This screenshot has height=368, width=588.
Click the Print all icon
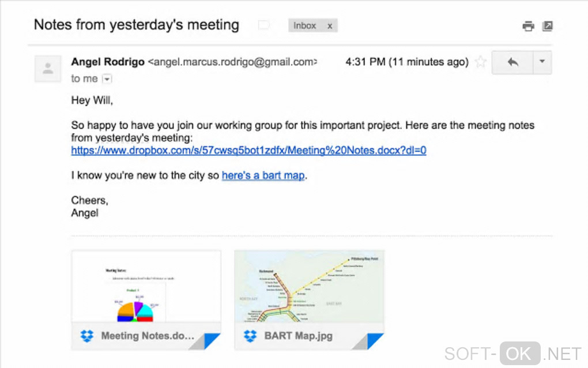(x=528, y=26)
